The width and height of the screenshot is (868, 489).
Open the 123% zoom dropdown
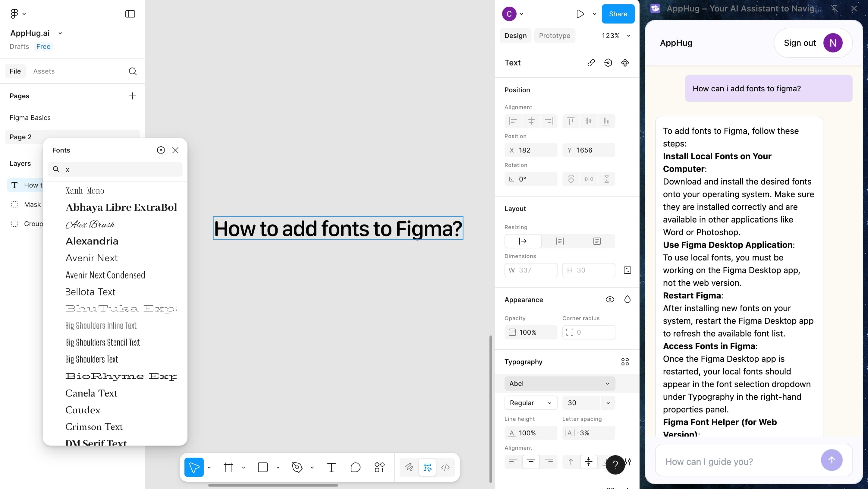616,36
